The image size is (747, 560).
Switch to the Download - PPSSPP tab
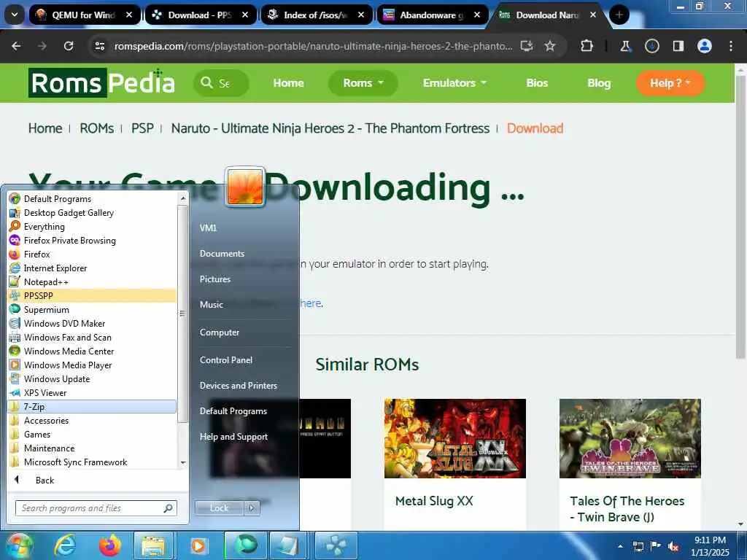pos(201,15)
